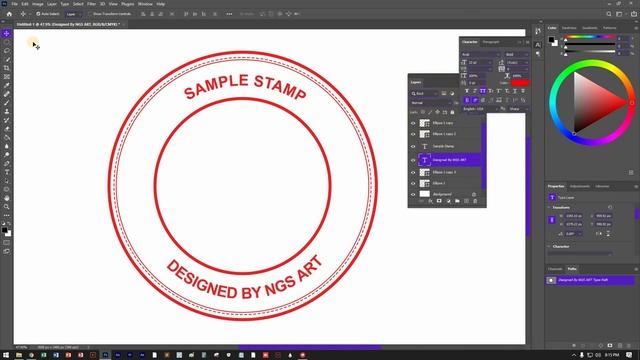
Task: Click foreground color swatch in Color panel
Action: [551, 40]
